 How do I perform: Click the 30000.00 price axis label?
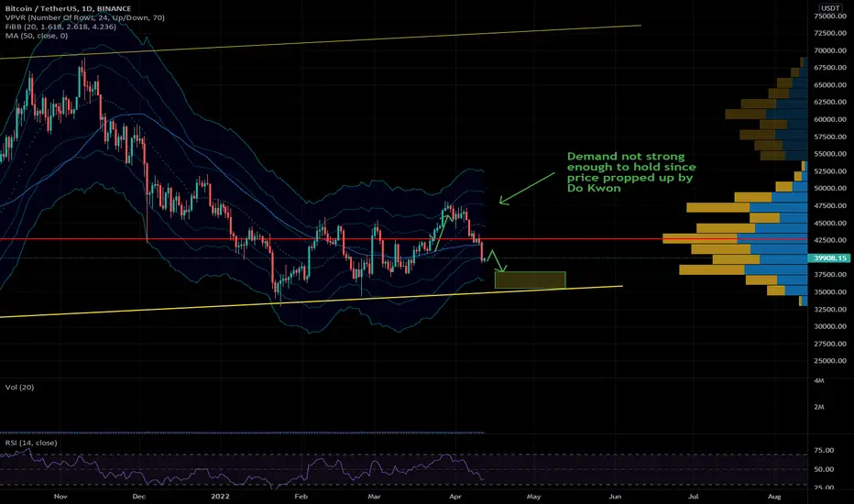830,326
